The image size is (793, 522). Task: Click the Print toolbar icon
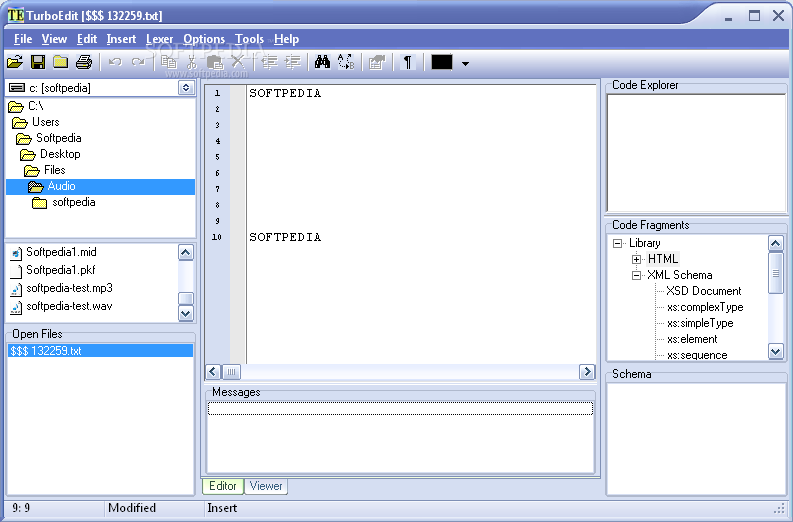[x=84, y=62]
